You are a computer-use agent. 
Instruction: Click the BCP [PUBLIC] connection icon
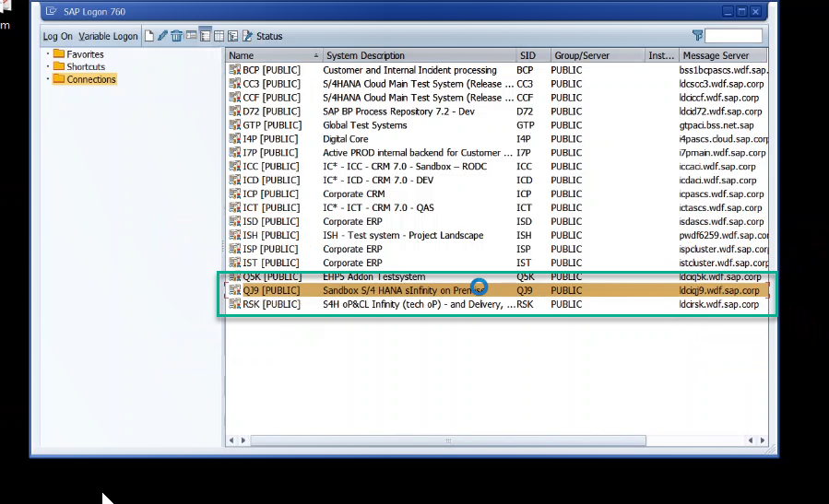click(235, 70)
